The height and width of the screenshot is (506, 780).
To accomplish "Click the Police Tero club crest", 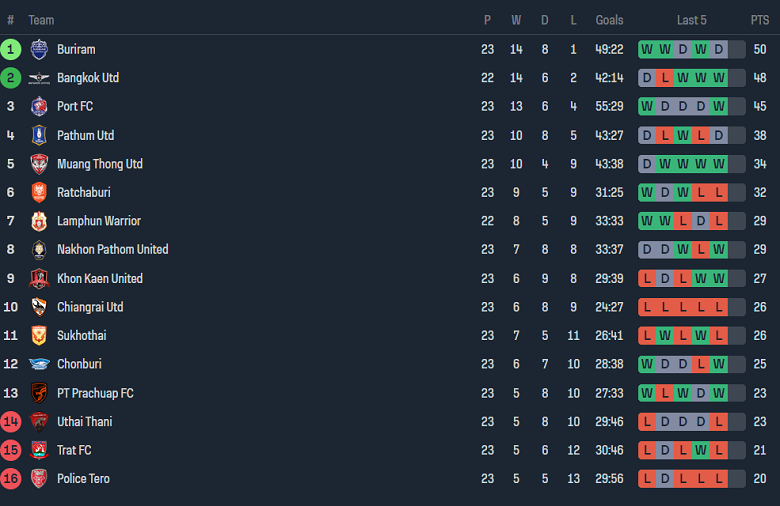I will 39,479.
